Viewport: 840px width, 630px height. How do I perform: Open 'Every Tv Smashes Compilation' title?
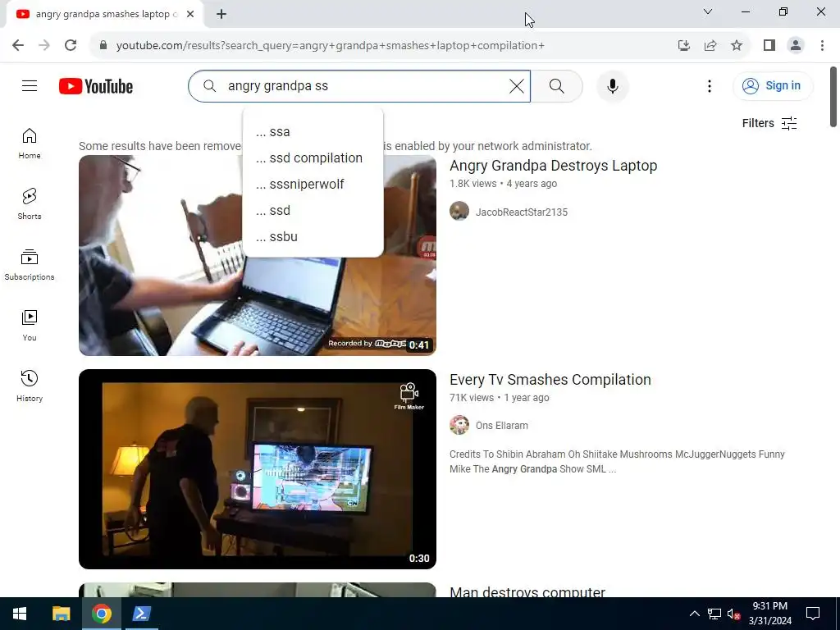[550, 379]
